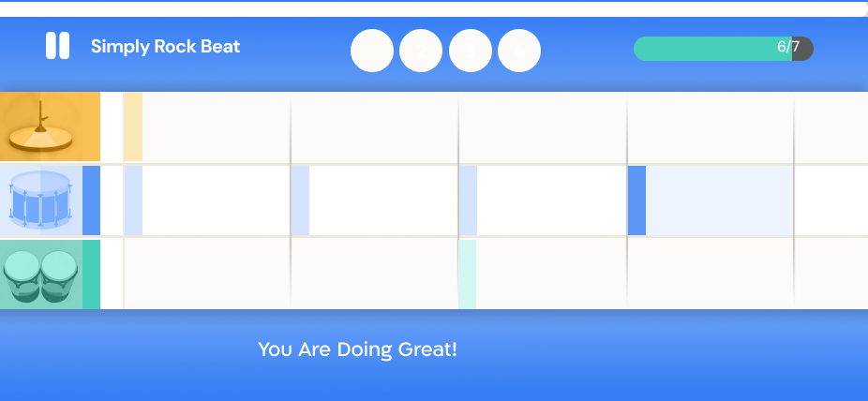Select the light blue snare note on beat two
The image size is (868, 401).
point(301,200)
